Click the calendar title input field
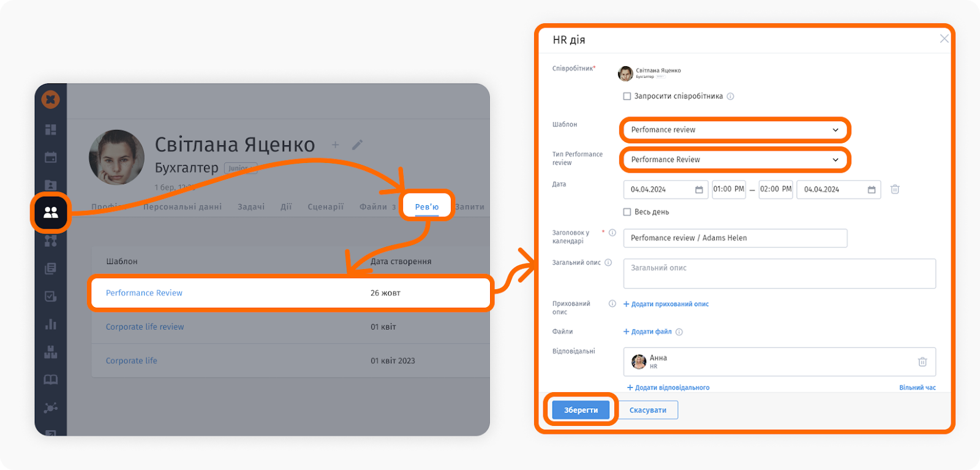The width and height of the screenshot is (980, 470). [x=735, y=238]
